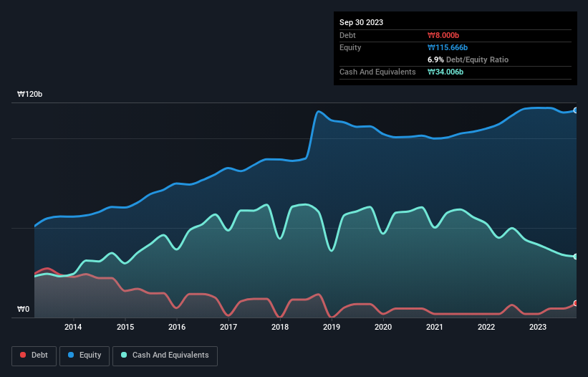
Task: Click the 2023 x-axis label
Action: 538,327
